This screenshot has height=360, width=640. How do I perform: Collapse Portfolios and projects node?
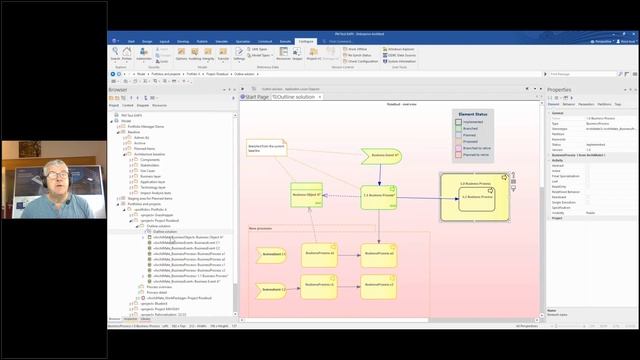118,204
